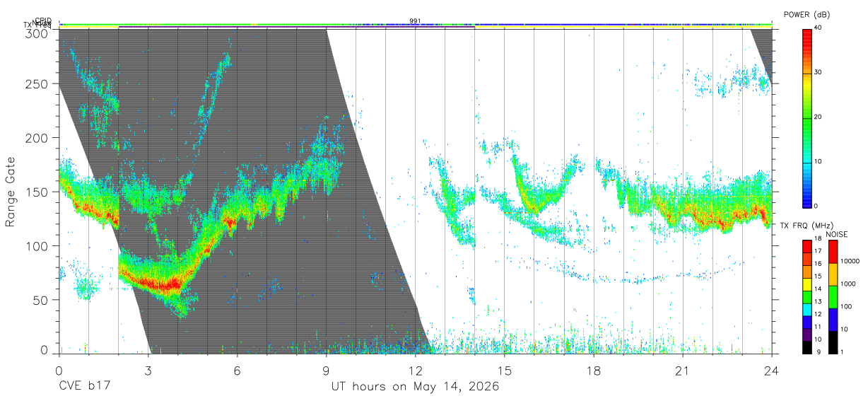
Task: Select the 18 tick on UT hours axis
Action: (594, 371)
